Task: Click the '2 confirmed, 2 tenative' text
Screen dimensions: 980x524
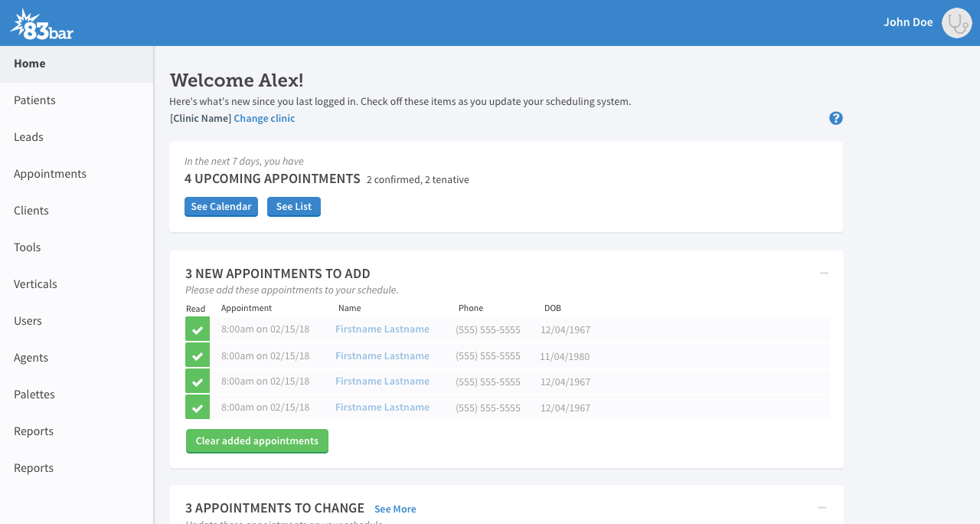Action: (418, 180)
